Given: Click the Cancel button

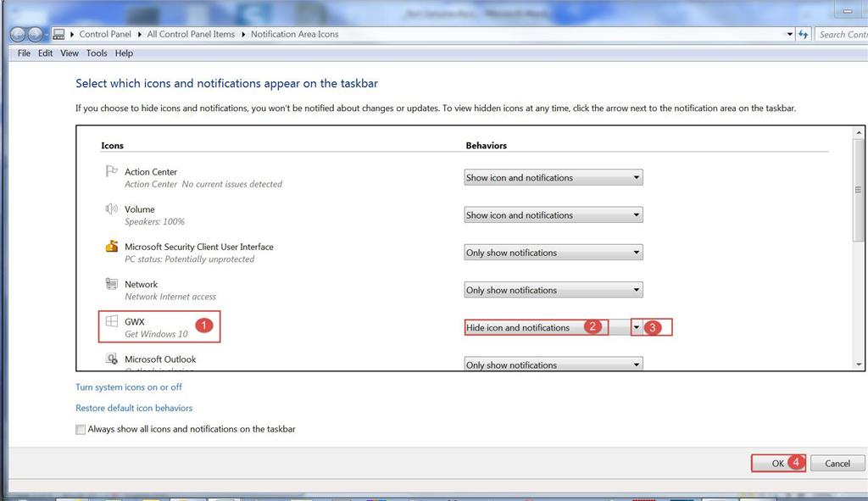Looking at the screenshot, I should (837, 464).
